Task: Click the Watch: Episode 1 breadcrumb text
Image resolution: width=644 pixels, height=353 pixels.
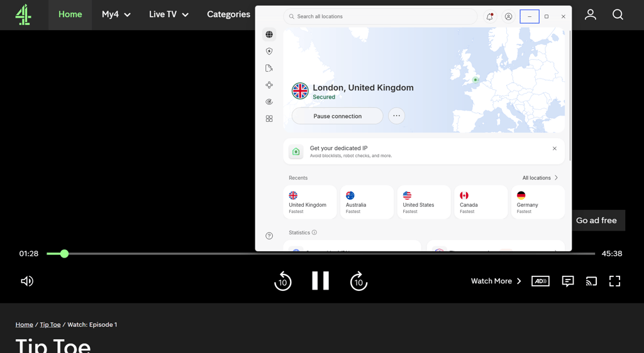Action: point(92,325)
